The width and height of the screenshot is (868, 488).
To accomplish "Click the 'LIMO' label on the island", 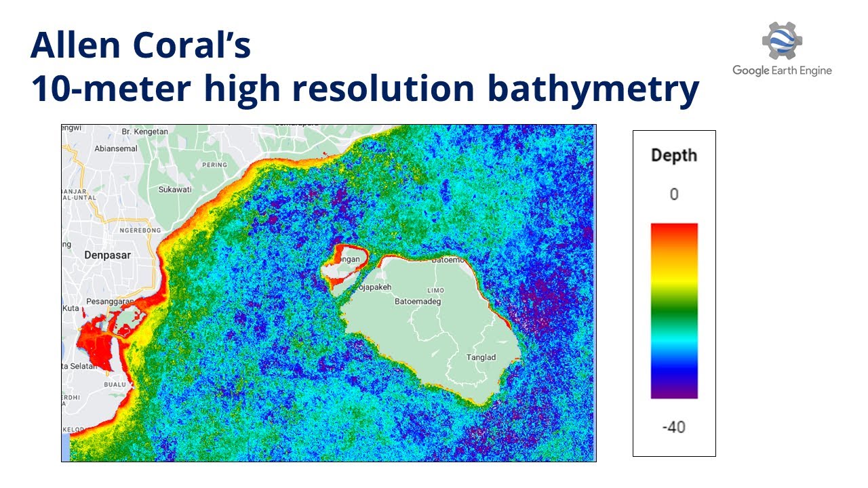I will coord(435,290).
